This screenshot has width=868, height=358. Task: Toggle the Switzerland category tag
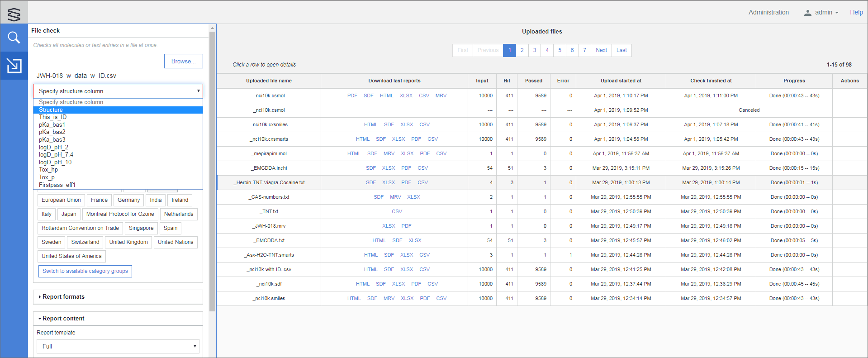pyautogui.click(x=85, y=242)
